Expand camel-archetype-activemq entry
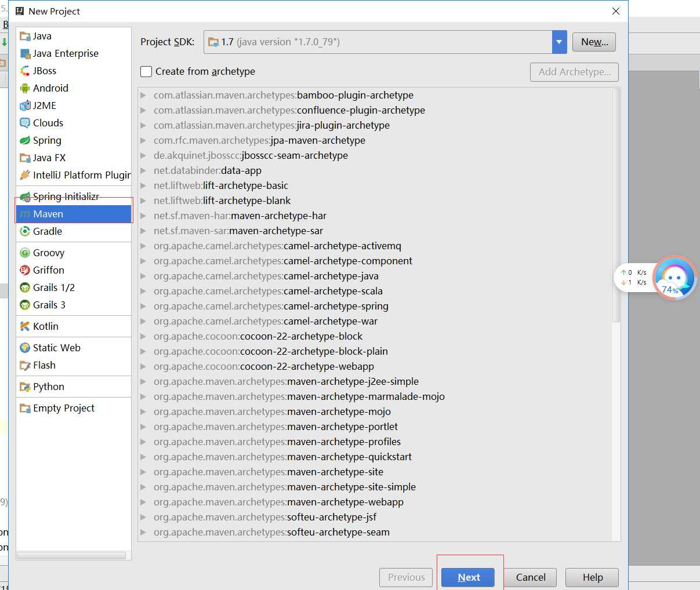Screen dimensions: 700x590 pyautogui.click(x=143, y=246)
